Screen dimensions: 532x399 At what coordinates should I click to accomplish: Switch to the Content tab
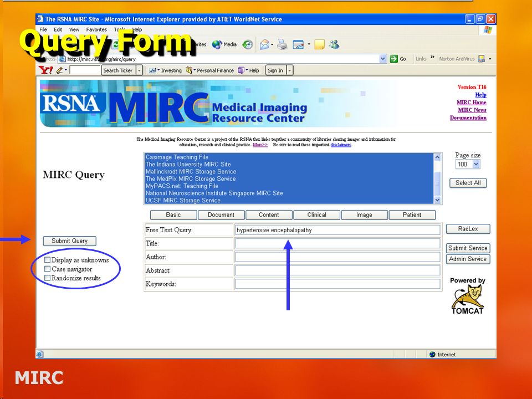coord(269,215)
